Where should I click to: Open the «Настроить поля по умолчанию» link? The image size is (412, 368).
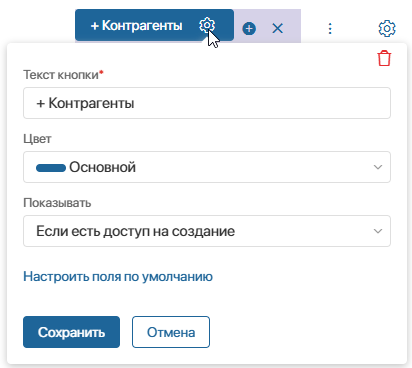(x=118, y=277)
